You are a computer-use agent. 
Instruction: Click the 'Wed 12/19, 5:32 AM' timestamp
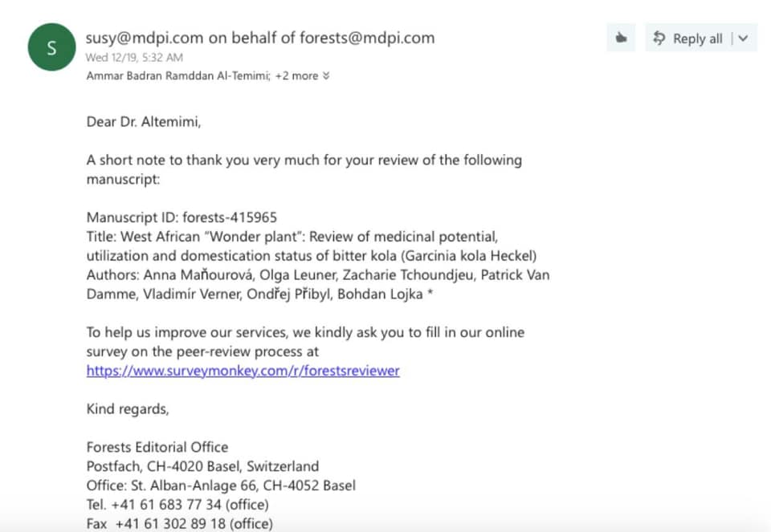tap(134, 58)
